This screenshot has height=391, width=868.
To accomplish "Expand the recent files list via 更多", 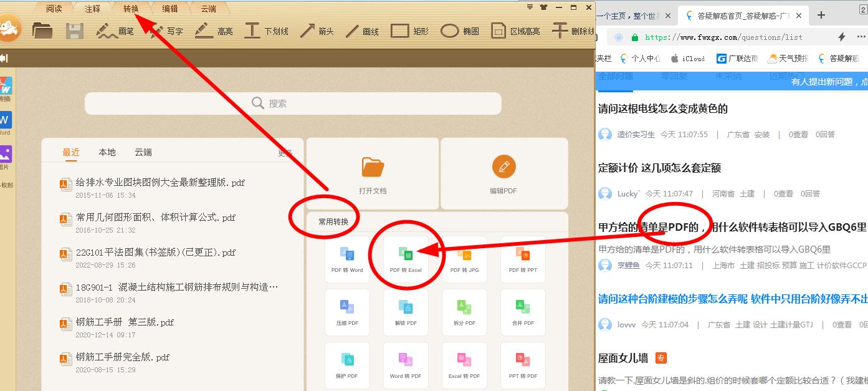I will point(284,152).
